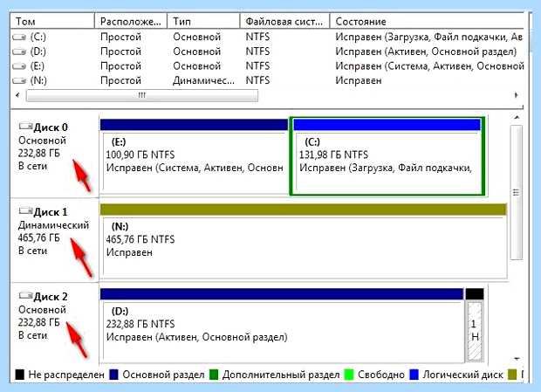Click the drive icon for volume (D:)

tap(19, 52)
